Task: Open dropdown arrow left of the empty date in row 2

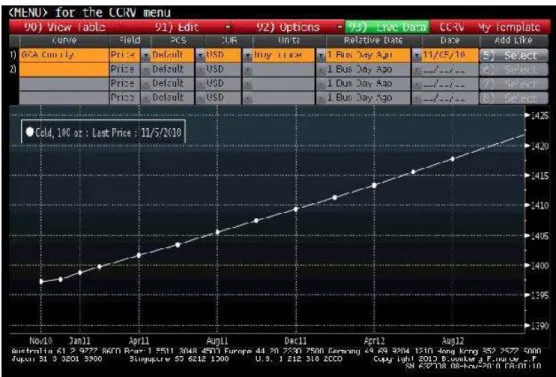Action: [x=417, y=70]
